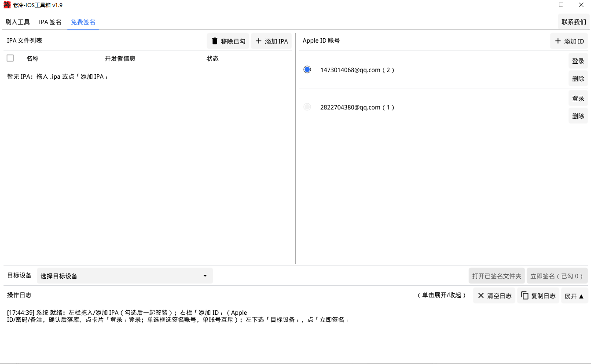This screenshot has height=364, width=591.
Task: Log in to 1473014068@qq.com with 登录
Action: pyautogui.click(x=578, y=61)
